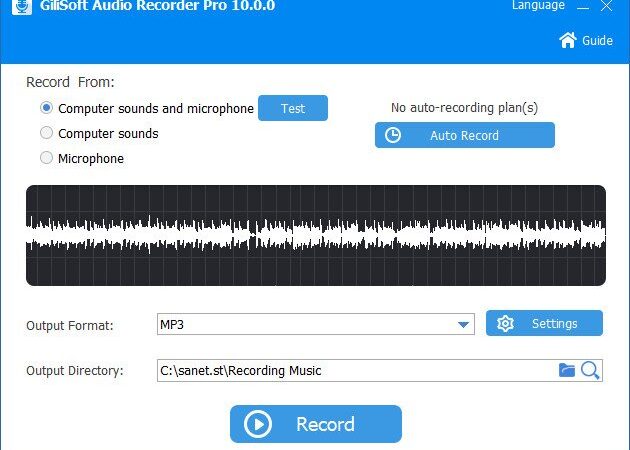Click the magnifier icon in Output Directory
The image size is (630, 450).
click(x=590, y=370)
